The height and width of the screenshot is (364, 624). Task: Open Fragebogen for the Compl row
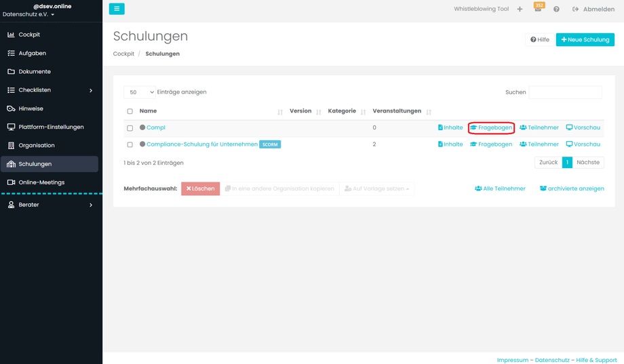[491, 127]
